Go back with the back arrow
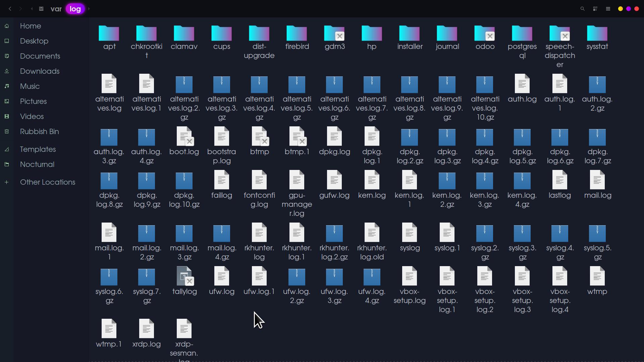644x362 pixels. tap(10, 9)
